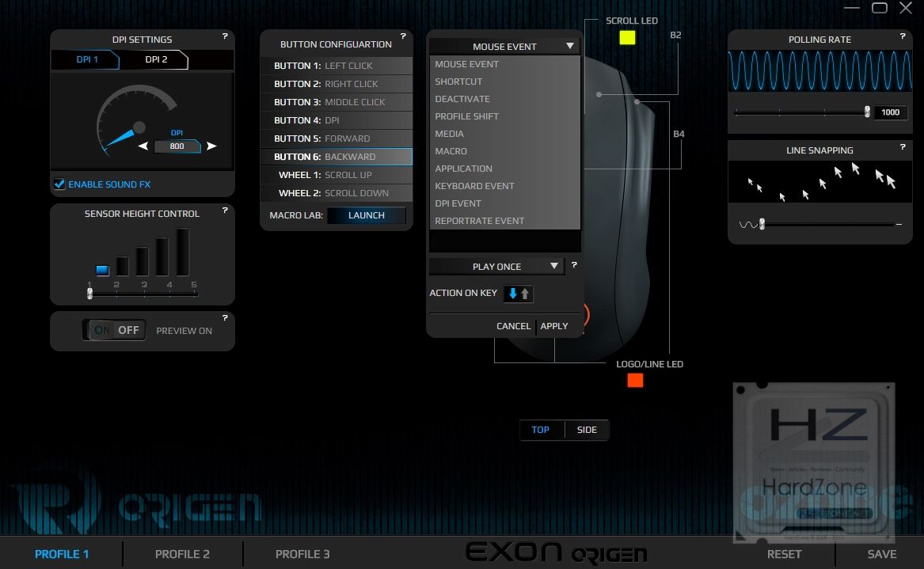Switch to DPI 2 tab

(x=155, y=59)
